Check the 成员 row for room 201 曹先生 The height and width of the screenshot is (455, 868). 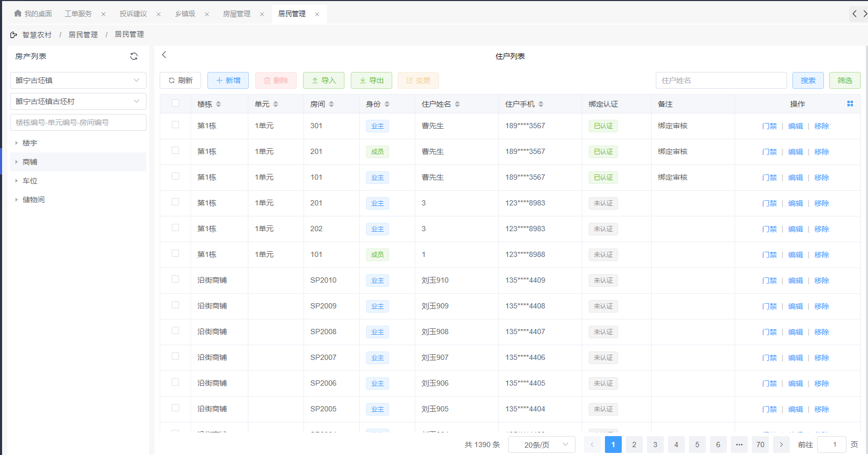coord(175,151)
